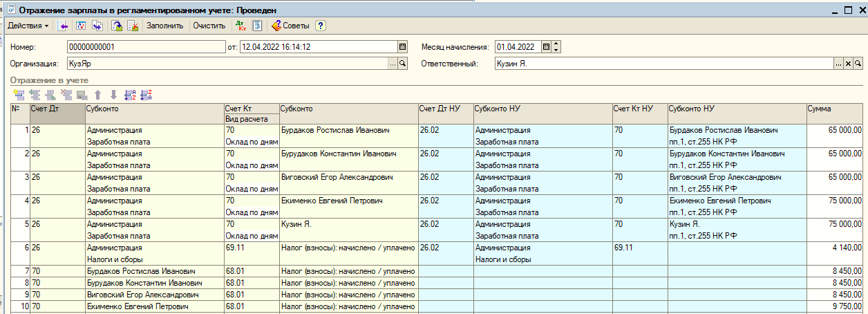Viewport: 868px width, 314px height.
Task: Click the post document icon with the green arrow
Action: tap(117, 26)
